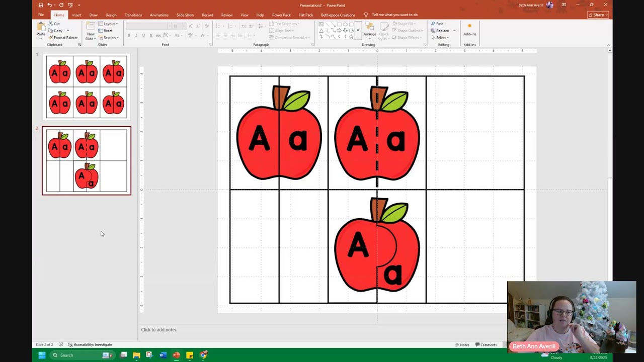Viewport: 644px width, 362px height.
Task: Click the Share button
Action: [598, 15]
